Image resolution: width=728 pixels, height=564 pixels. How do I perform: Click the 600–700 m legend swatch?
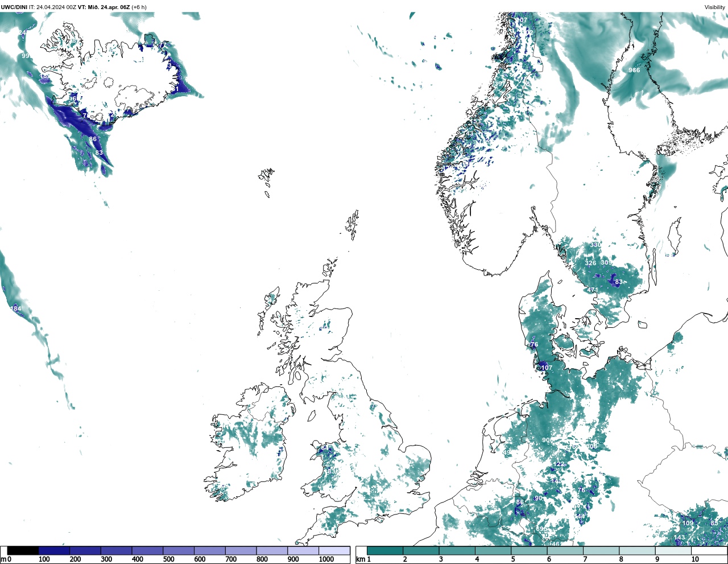209,551
